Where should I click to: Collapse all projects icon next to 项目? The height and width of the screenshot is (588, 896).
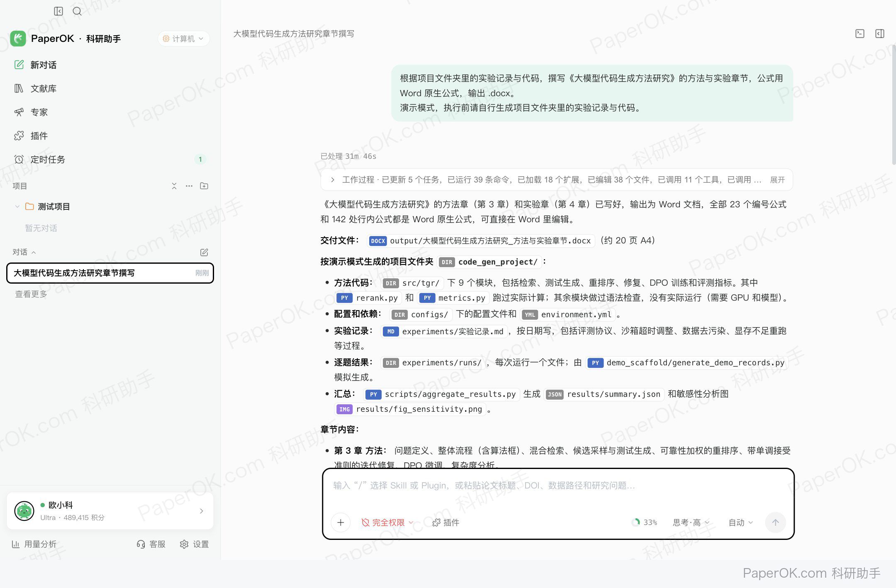pos(174,186)
